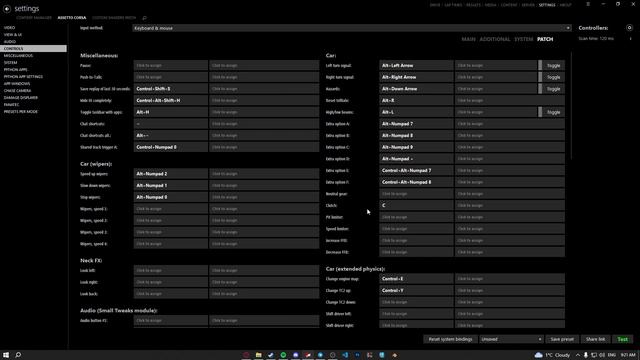Click the Save preset button
The height and width of the screenshot is (360, 640).
pos(562,339)
